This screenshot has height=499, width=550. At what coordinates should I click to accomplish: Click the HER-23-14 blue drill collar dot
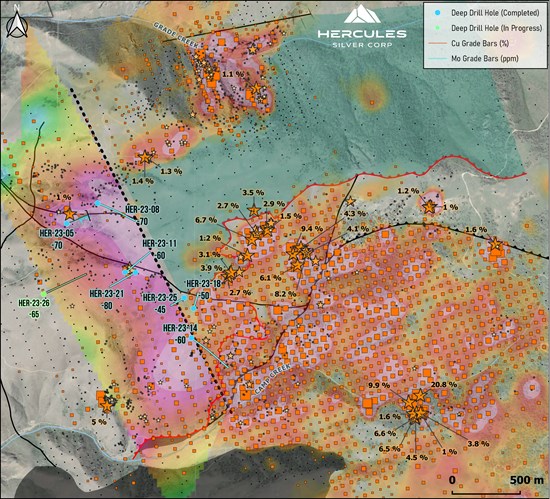coord(192,338)
